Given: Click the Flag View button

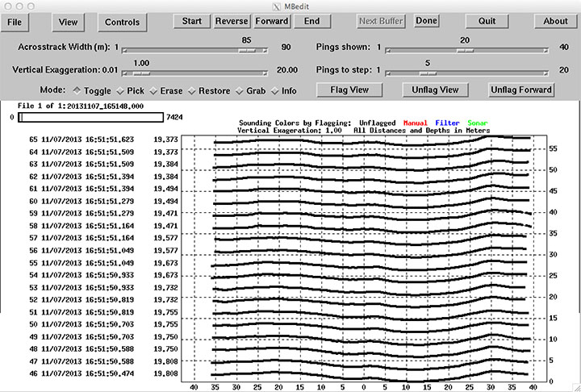Looking at the screenshot, I should pos(349,90).
